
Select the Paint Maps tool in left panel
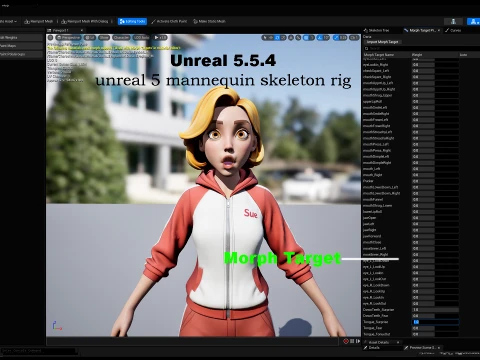(21, 46)
